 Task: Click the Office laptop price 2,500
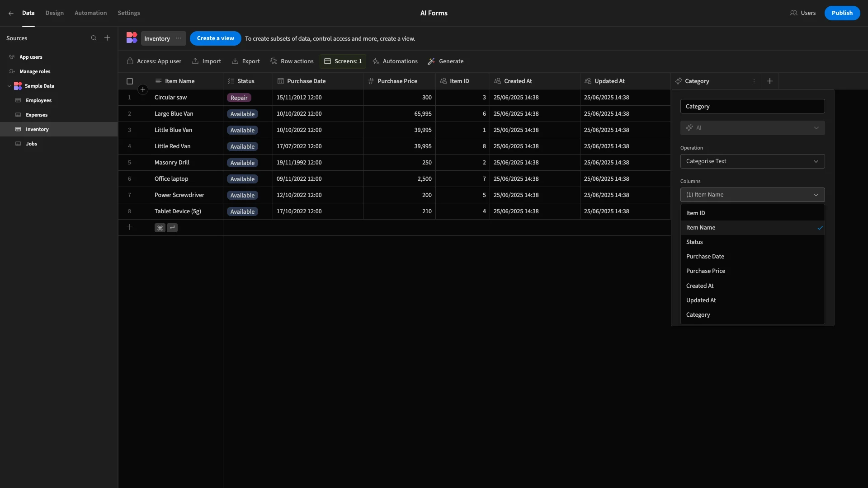tap(399, 179)
